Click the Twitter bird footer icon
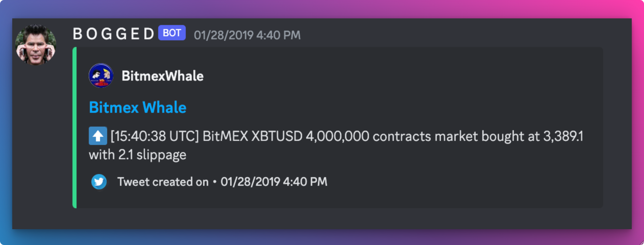 coord(99,182)
